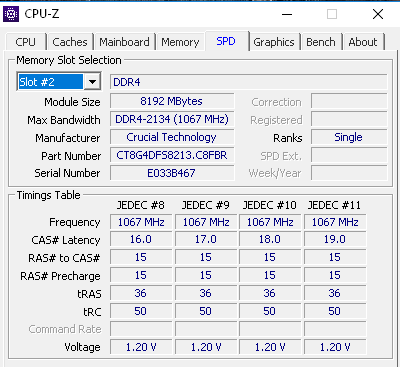Select JEDEC #11 frequency 1067 MHz cell
Image resolution: width=400 pixels, height=367 pixels.
[335, 222]
